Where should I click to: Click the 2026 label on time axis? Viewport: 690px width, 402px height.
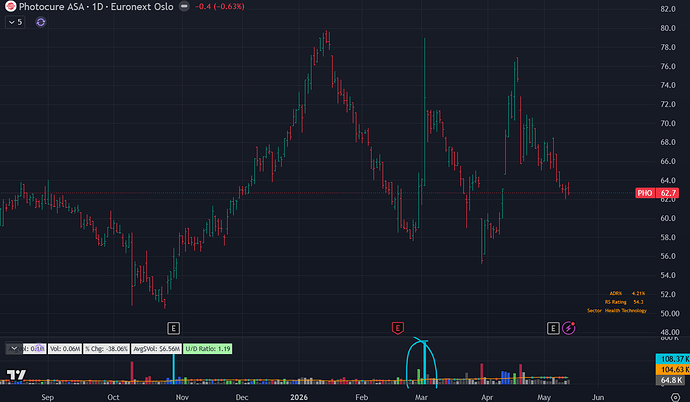click(x=299, y=397)
